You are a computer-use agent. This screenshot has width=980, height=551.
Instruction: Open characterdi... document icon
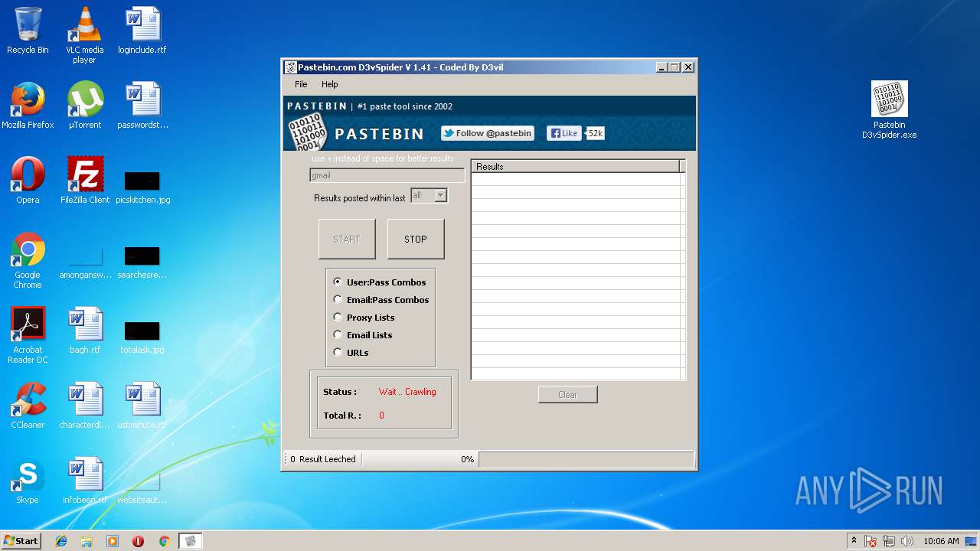tap(84, 406)
